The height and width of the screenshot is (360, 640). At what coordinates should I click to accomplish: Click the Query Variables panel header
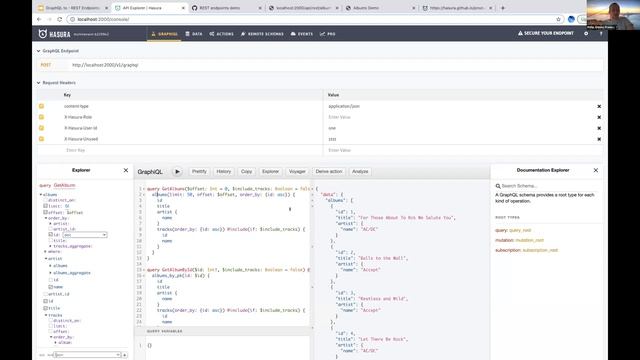point(223,331)
